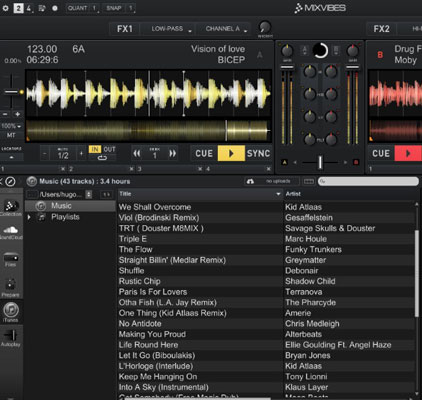The width and height of the screenshot is (422, 400).
Task: Click the crossfader right arrow
Action: [345, 162]
